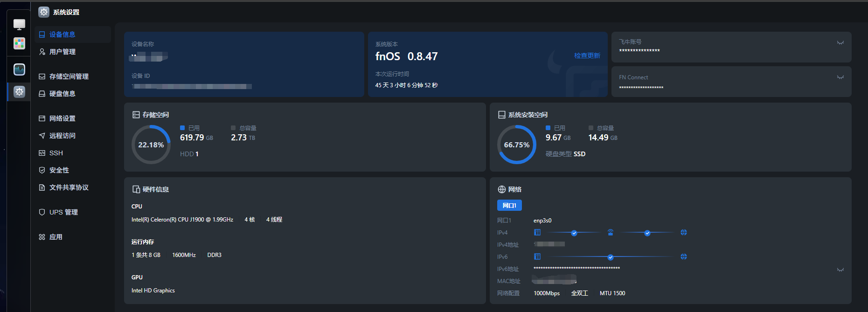Open 网络设置 in sidebar
The width and height of the screenshot is (868, 312).
point(72,118)
